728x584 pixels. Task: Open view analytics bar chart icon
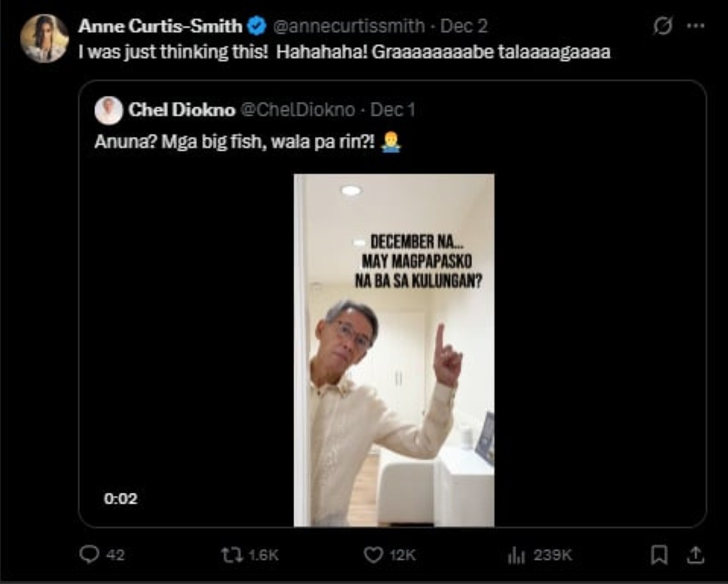coord(516,555)
